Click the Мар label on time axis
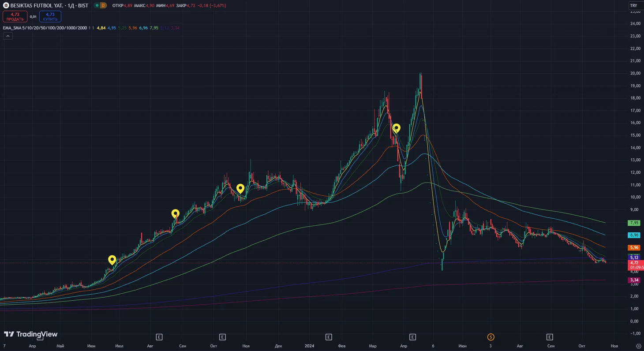Screen dimensions: 644x351 tap(373, 346)
